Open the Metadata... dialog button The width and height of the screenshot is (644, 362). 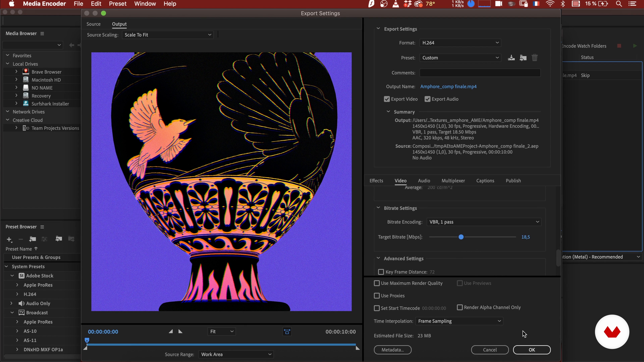click(x=392, y=350)
